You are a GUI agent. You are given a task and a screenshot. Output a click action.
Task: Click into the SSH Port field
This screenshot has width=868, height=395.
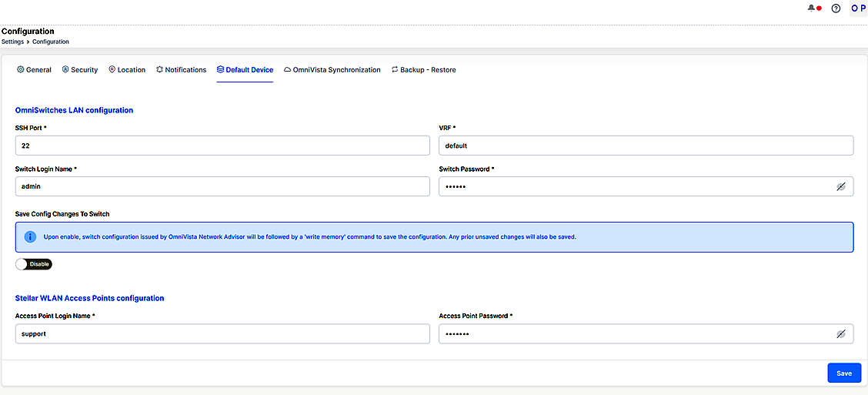click(222, 146)
